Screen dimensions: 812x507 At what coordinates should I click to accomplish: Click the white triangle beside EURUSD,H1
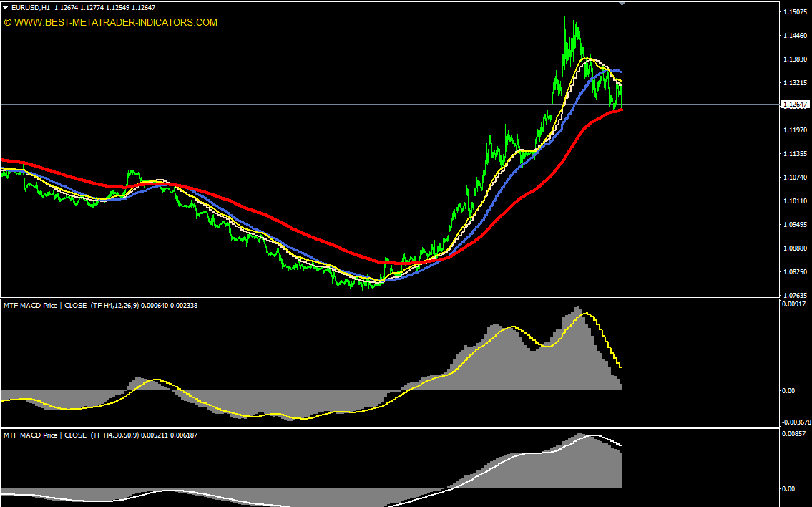tap(6, 8)
